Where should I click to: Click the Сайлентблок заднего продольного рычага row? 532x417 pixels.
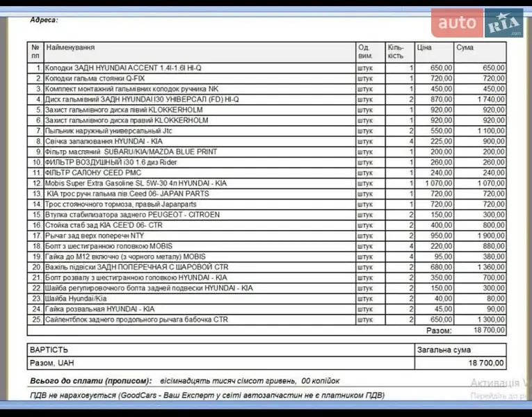136,320
